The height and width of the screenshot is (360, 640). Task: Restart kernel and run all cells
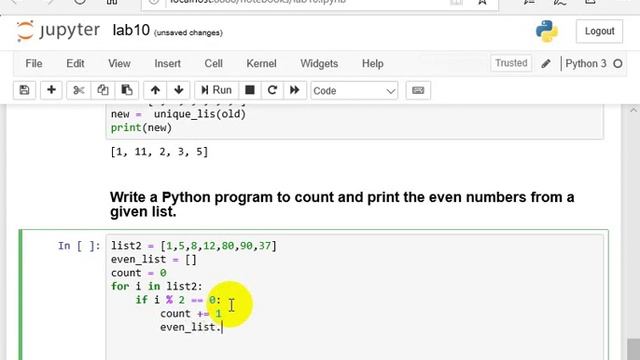pos(295,90)
